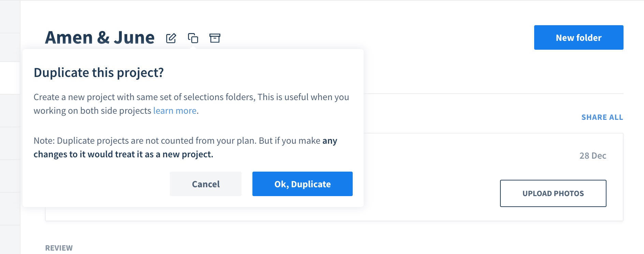Open the learn more link
The width and height of the screenshot is (644, 254).
175,111
